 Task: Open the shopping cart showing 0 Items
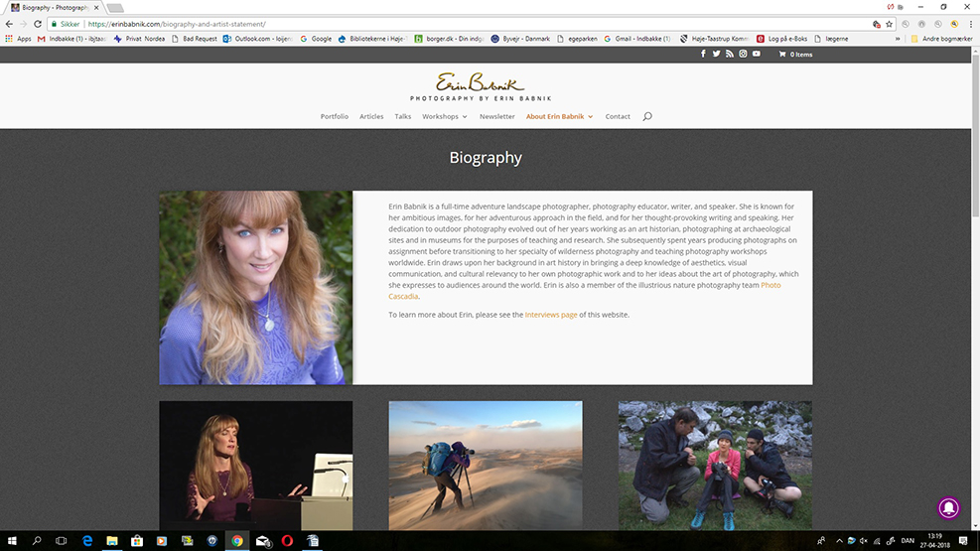pos(794,55)
